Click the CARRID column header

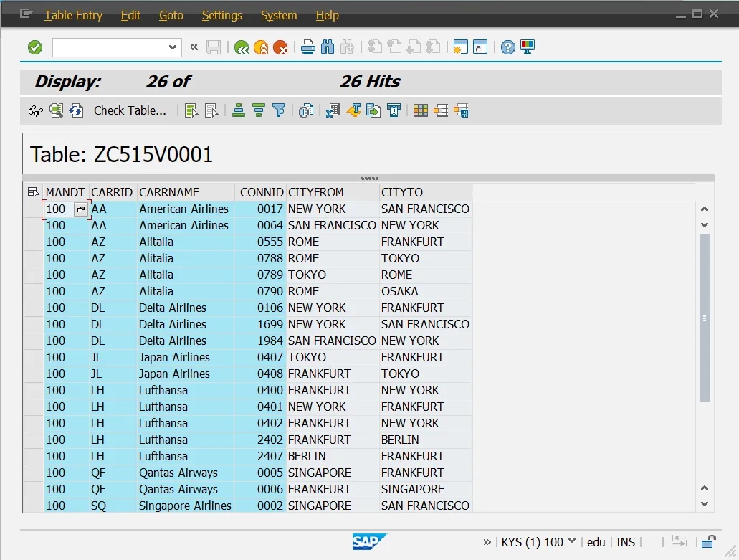(113, 192)
